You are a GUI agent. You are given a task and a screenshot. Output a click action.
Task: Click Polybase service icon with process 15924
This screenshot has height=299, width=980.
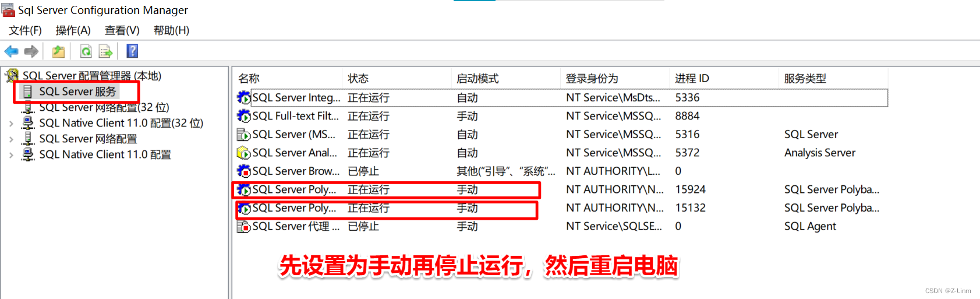click(243, 189)
